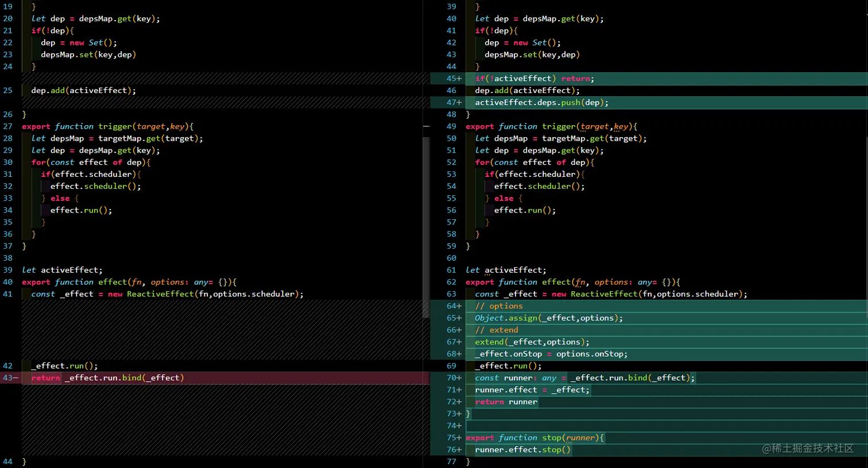Click 'export function trigger' on line 27
Screen dimensions: 868x468
[77, 126]
